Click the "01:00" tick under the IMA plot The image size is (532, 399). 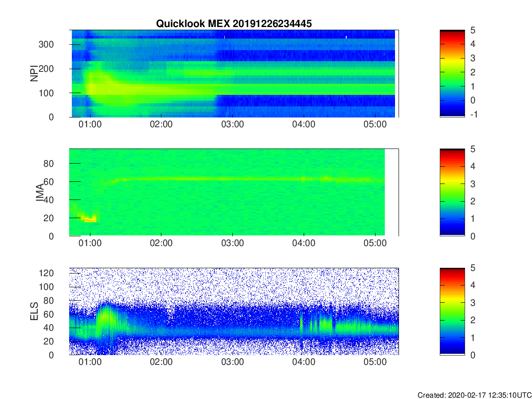pyautogui.click(x=90, y=243)
